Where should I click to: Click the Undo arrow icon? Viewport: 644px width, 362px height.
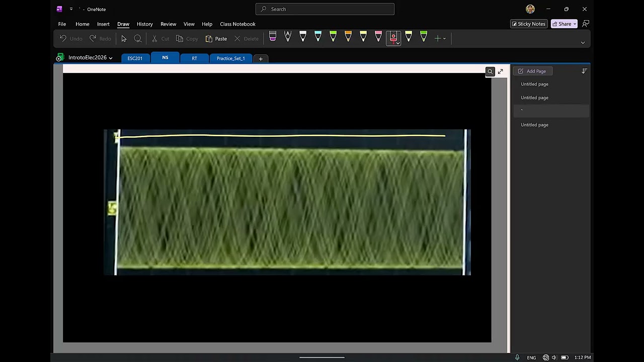tap(63, 38)
